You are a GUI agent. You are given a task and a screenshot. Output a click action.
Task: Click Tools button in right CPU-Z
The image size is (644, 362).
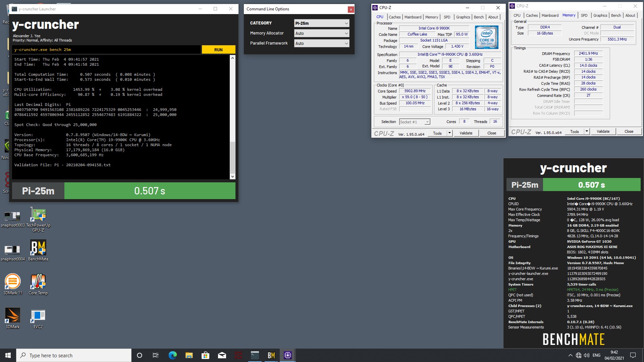575,131
